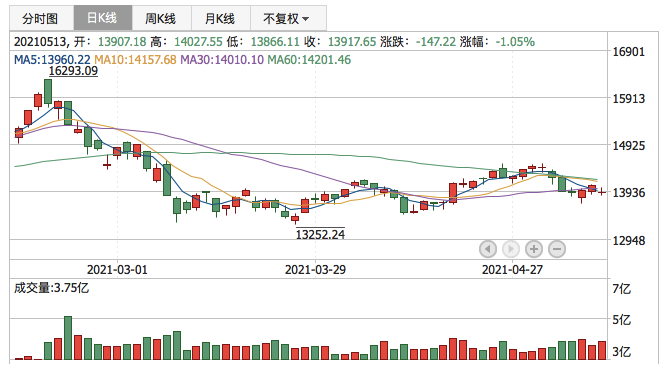Click the 2021-03-29 date axis label

pos(315,270)
